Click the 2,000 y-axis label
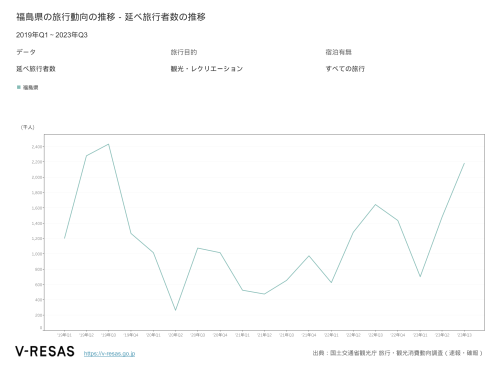This screenshot has height=375, width=500. pos(37,177)
